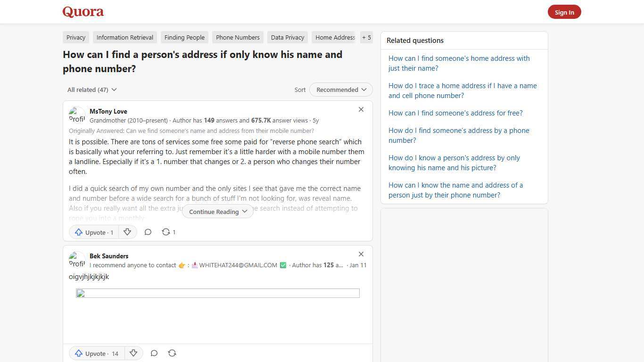Viewport: 644px width, 362px height.
Task: Dismiss MsTony Love's answer with X
Action: 361,109
